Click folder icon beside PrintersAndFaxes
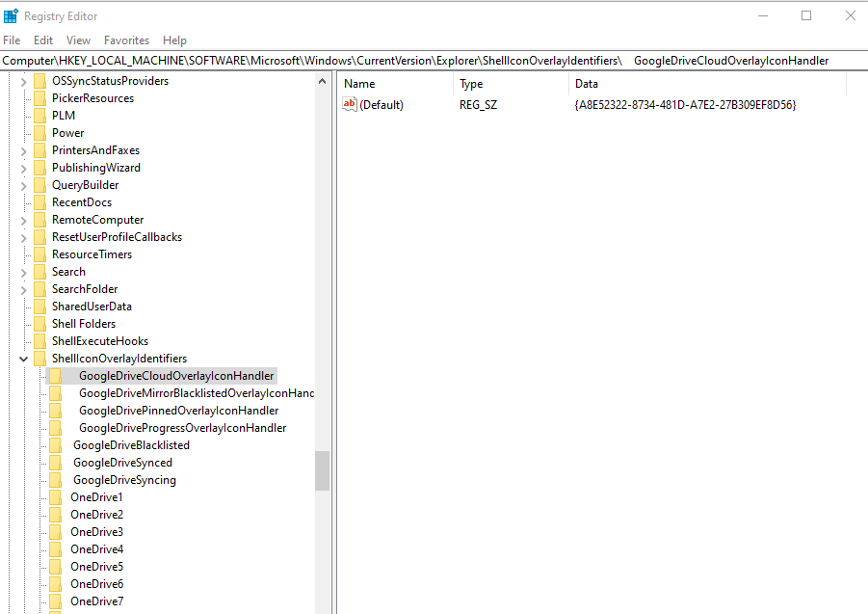Image resolution: width=868 pixels, height=614 pixels. 39,150
